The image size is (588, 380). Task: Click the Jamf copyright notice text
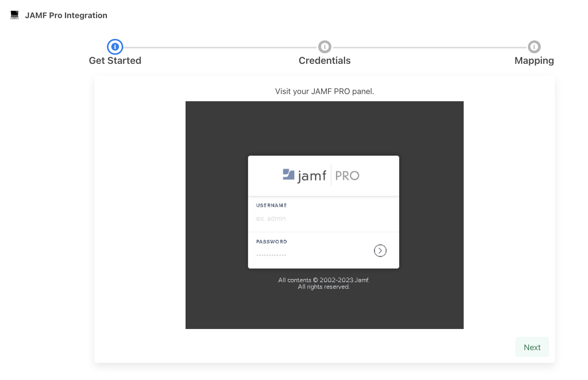(x=323, y=283)
